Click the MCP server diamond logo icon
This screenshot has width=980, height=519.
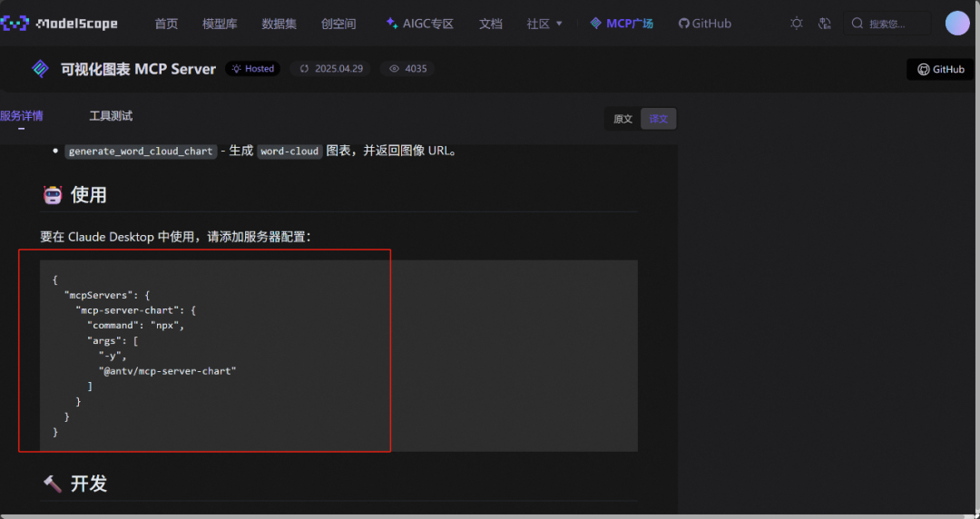pos(41,69)
